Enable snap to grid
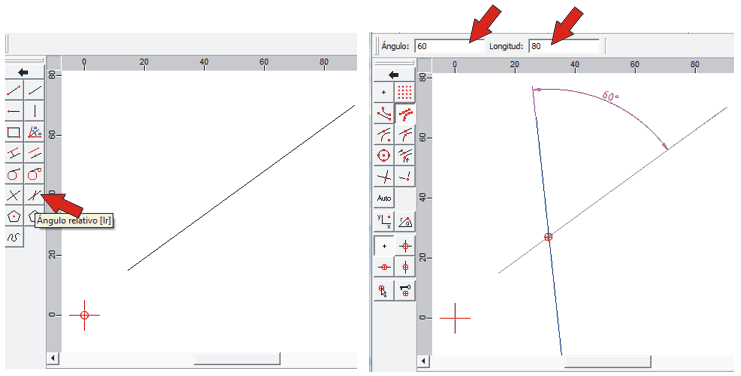The height and width of the screenshot is (376, 741). [405, 93]
